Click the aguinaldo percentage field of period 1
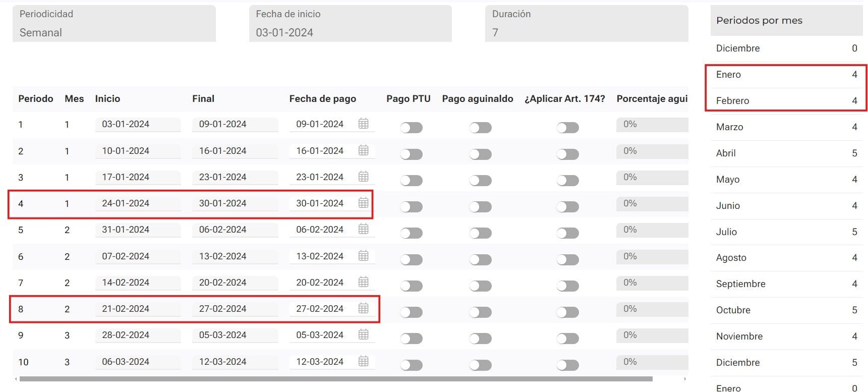This screenshot has width=868, height=392. click(652, 124)
